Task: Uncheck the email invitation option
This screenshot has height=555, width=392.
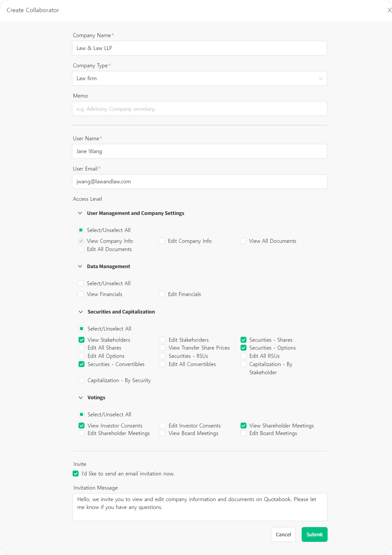Action: [x=75, y=474]
